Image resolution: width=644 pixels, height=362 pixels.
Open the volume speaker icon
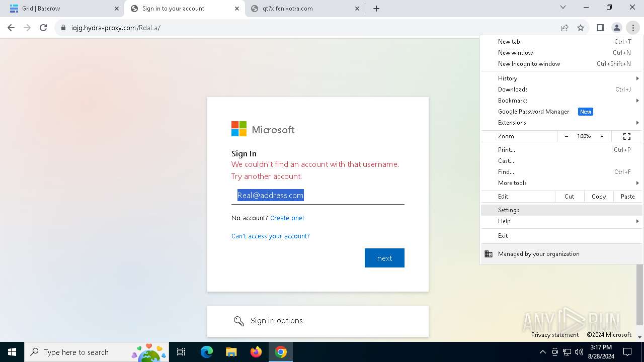point(579,352)
